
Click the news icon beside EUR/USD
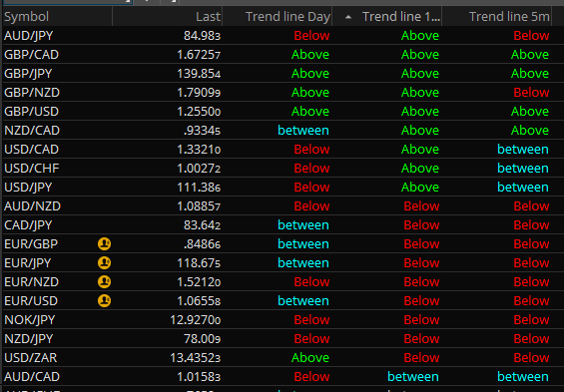(104, 301)
